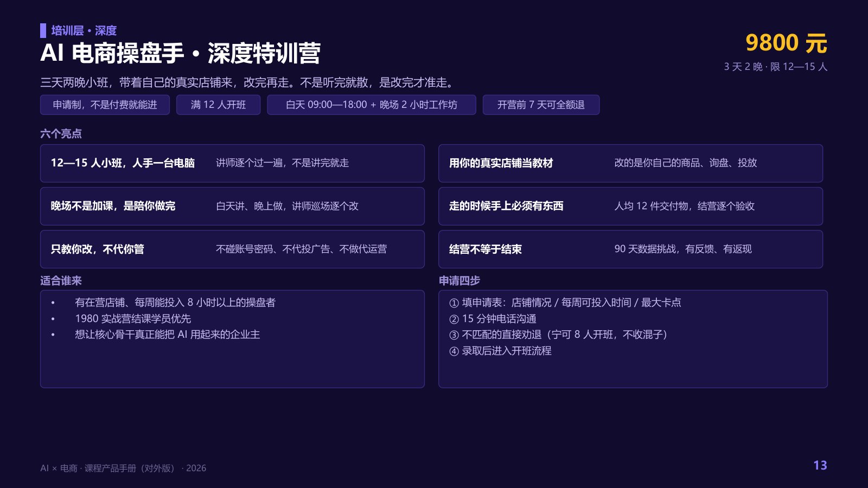Click step ④ '录取后进入开班流程'
Viewport: 868px width, 488px height.
point(500,351)
